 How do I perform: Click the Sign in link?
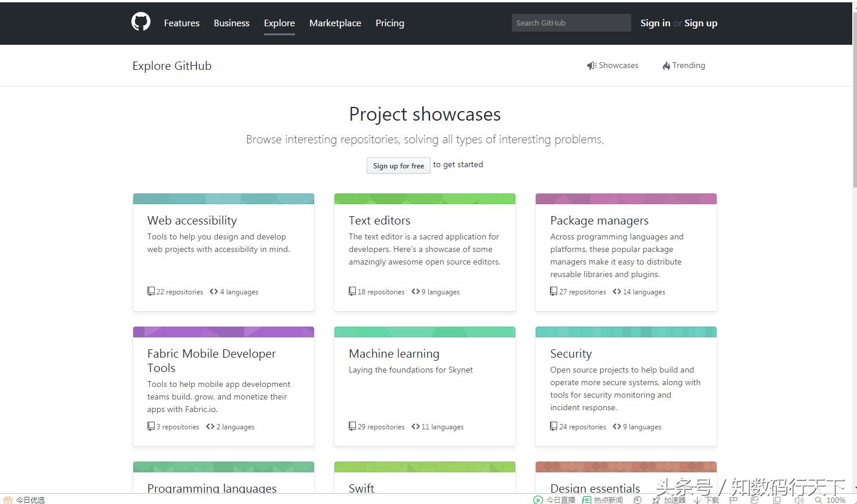tap(655, 23)
